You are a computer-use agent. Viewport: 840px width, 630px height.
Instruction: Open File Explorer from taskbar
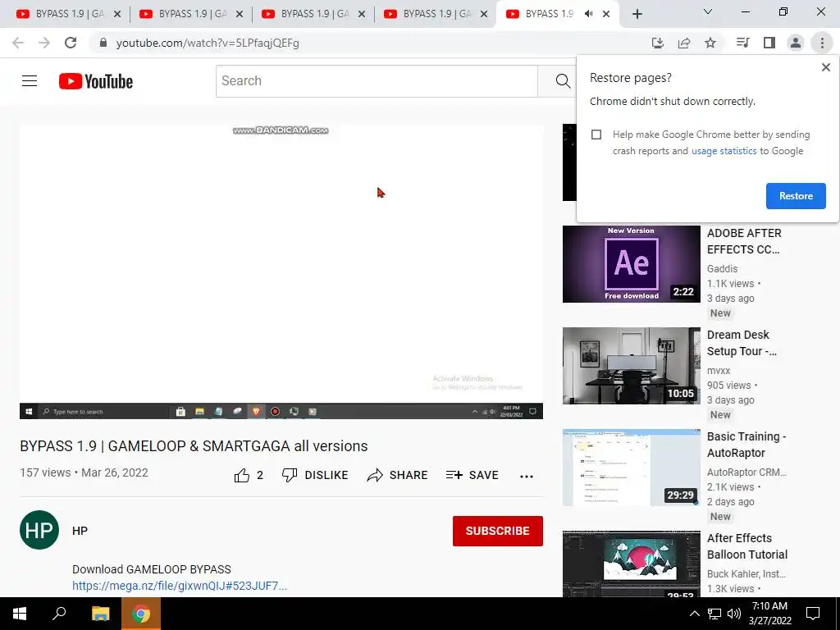pyautogui.click(x=100, y=614)
